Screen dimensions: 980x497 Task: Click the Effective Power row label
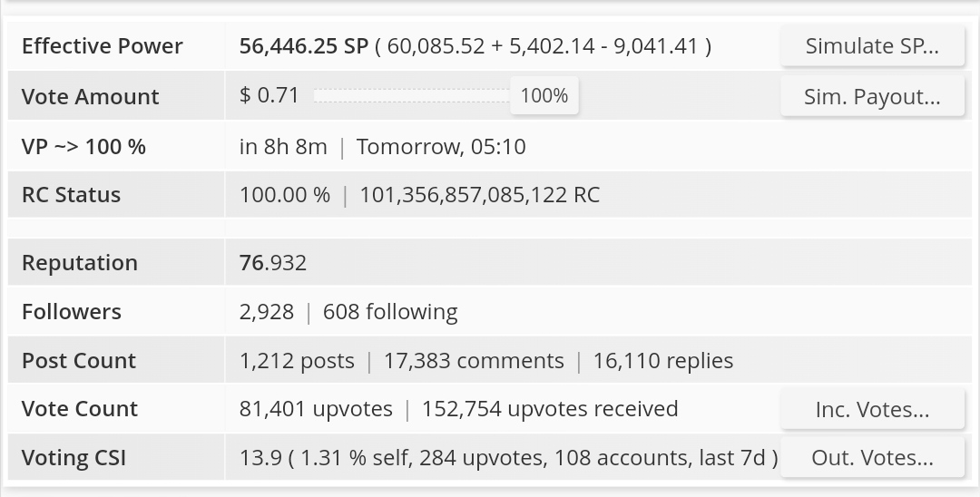103,46
